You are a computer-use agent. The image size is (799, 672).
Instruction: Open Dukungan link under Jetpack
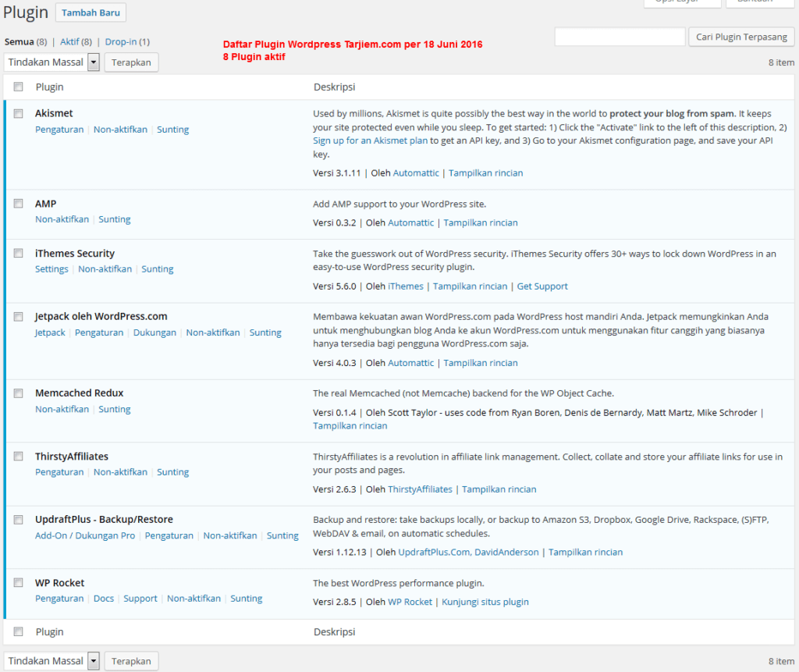click(154, 332)
